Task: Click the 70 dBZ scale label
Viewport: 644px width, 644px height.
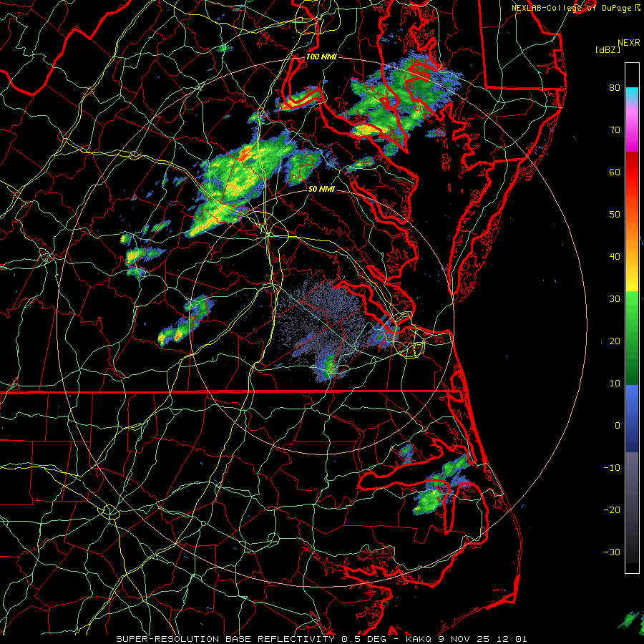Action: (x=615, y=130)
